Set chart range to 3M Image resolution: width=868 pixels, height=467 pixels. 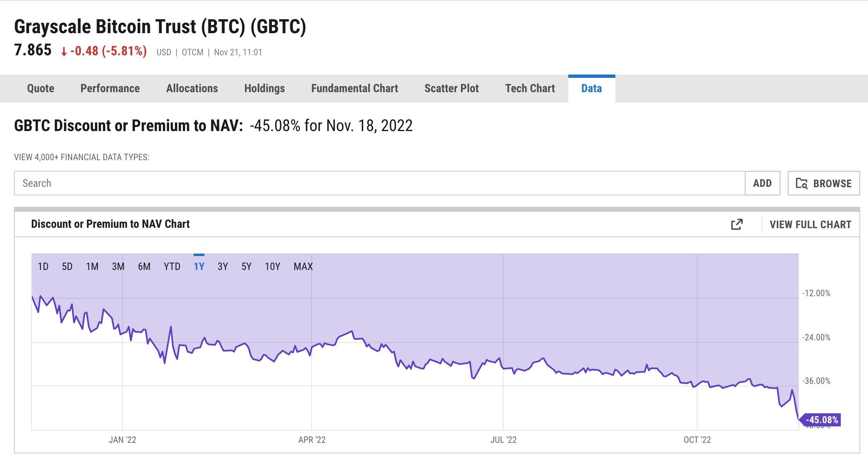click(118, 267)
